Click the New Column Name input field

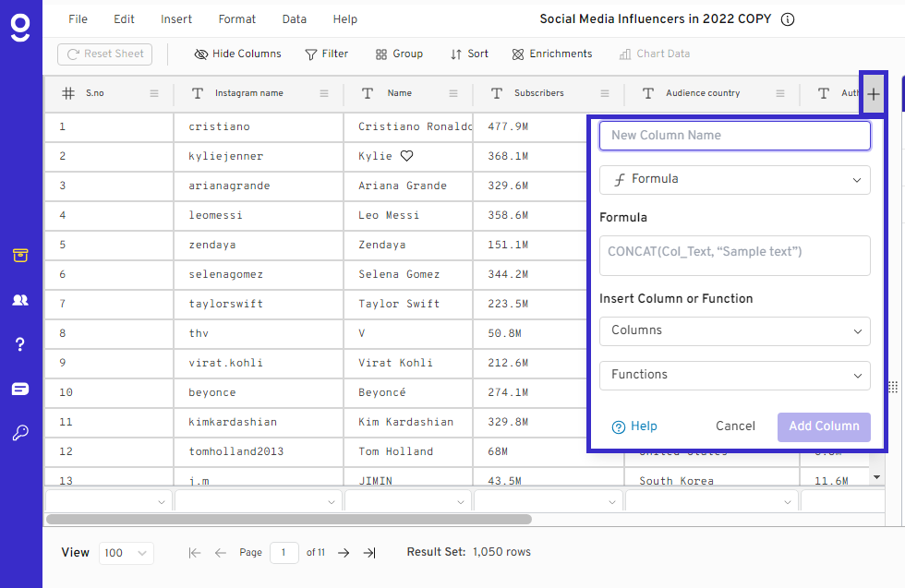[734, 135]
